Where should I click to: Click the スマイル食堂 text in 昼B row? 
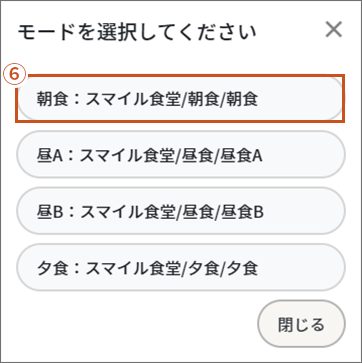click(128, 212)
